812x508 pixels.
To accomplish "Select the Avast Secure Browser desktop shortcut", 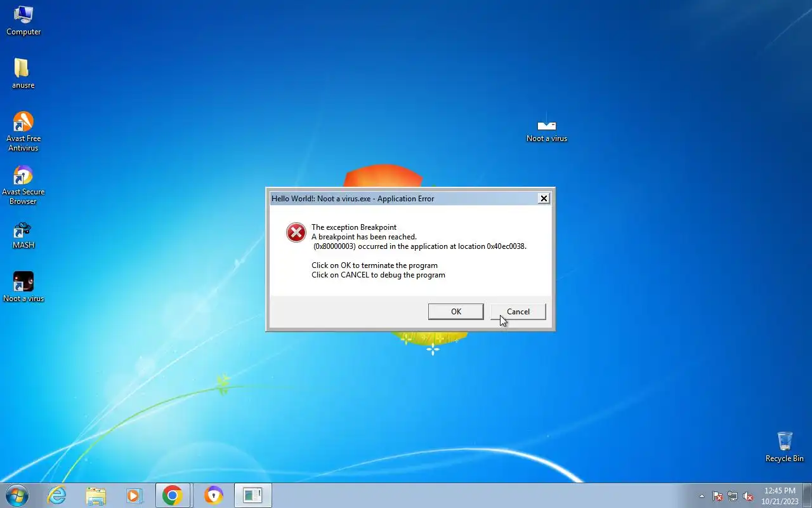I will [23, 185].
